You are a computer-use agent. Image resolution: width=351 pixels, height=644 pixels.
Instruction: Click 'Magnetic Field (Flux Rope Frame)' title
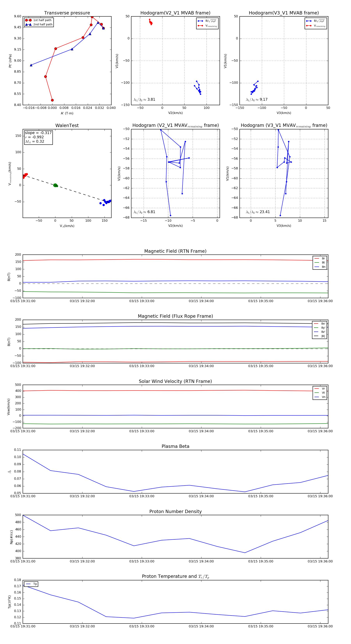pos(175,316)
